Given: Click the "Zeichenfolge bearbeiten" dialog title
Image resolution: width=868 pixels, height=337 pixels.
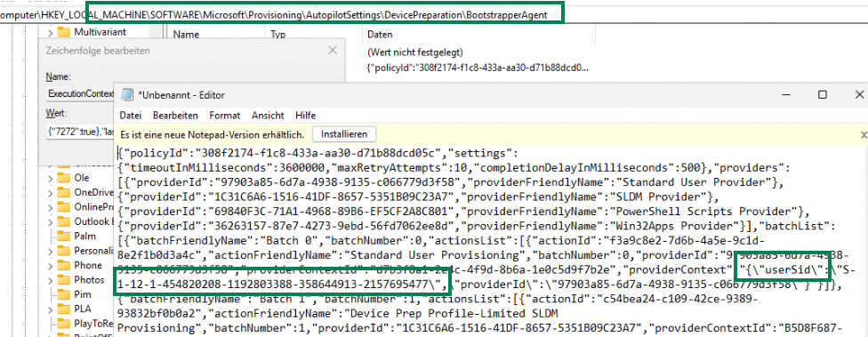Looking at the screenshot, I should 98,51.
